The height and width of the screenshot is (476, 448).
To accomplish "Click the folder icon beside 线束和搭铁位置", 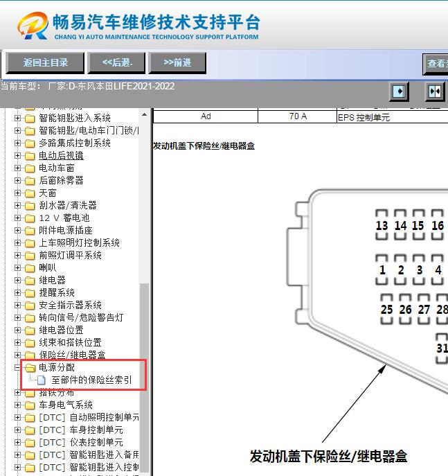I will pos(30,343).
